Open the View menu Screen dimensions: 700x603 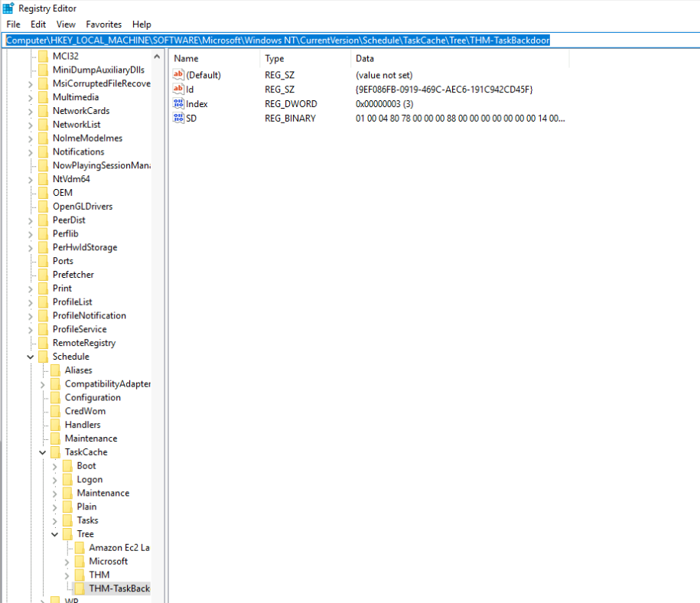(x=66, y=24)
